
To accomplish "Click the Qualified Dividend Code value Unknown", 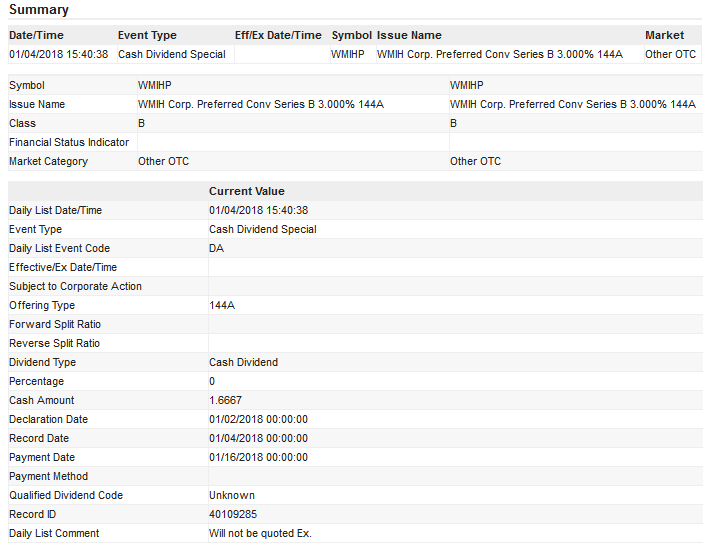I will tap(231, 495).
